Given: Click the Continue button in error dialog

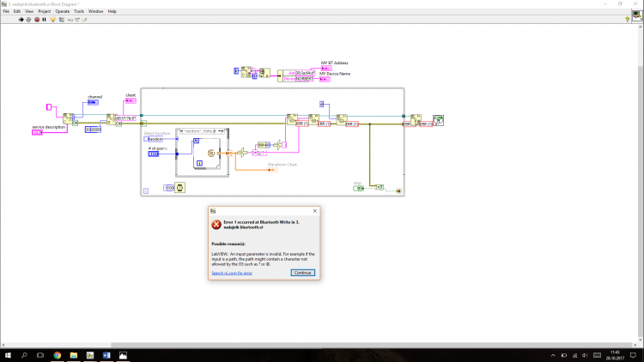Looking at the screenshot, I should [303, 273].
